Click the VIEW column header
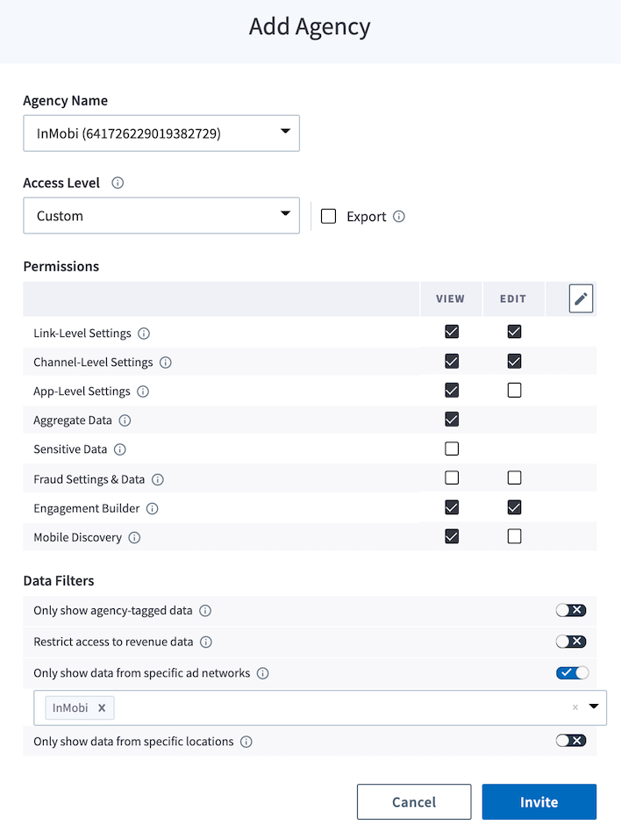Screen dimensions: 621x840 pos(450,299)
